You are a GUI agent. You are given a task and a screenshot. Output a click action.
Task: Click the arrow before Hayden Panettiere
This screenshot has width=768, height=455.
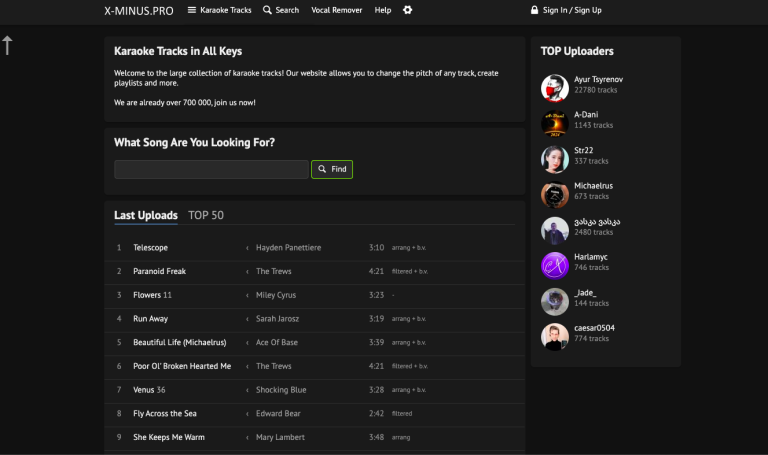pos(247,248)
